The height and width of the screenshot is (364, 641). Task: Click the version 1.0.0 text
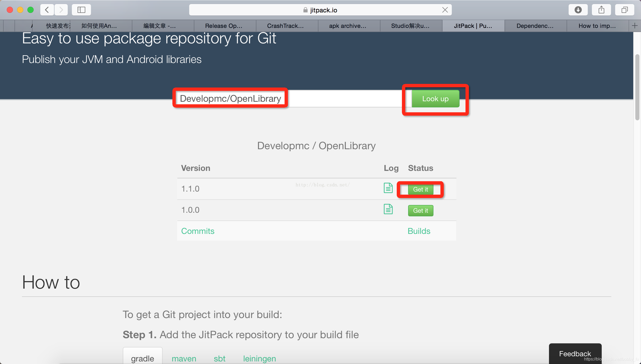click(x=190, y=210)
